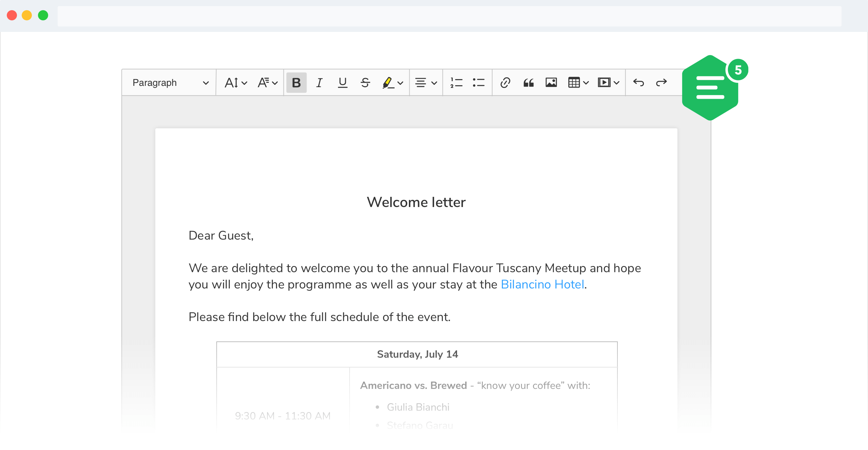Screen dimensions: 868x450
Task: Undo last action
Action: (x=639, y=82)
